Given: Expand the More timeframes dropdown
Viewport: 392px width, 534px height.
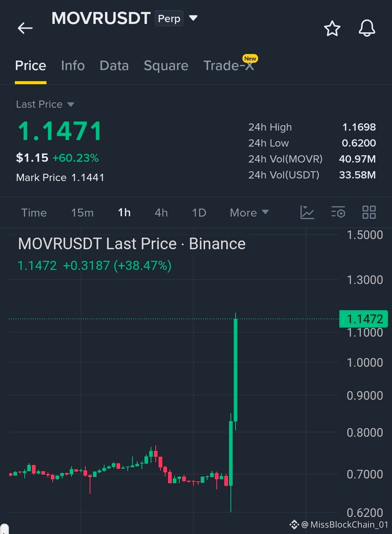Looking at the screenshot, I should click(x=249, y=213).
